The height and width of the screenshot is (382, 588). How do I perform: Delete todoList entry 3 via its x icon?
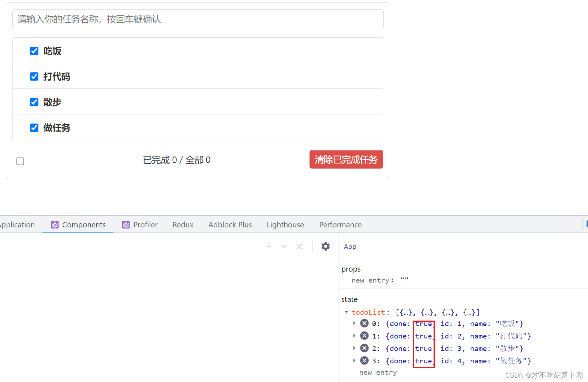coord(364,360)
